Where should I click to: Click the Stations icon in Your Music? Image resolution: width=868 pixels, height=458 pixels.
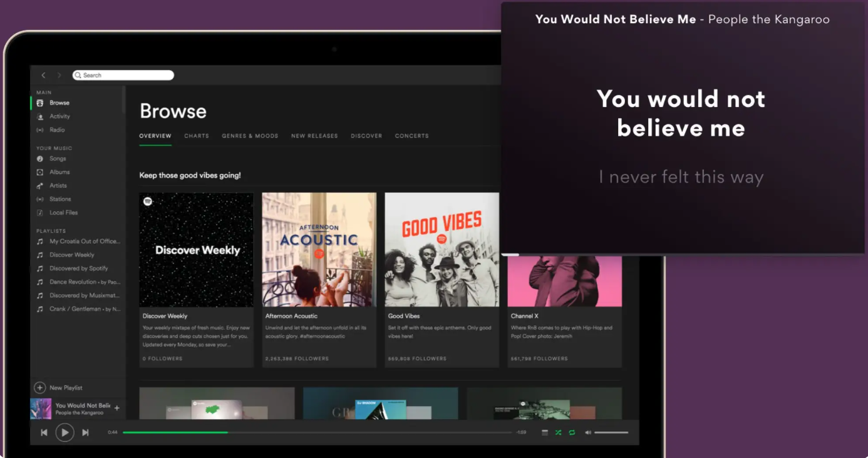tap(40, 199)
